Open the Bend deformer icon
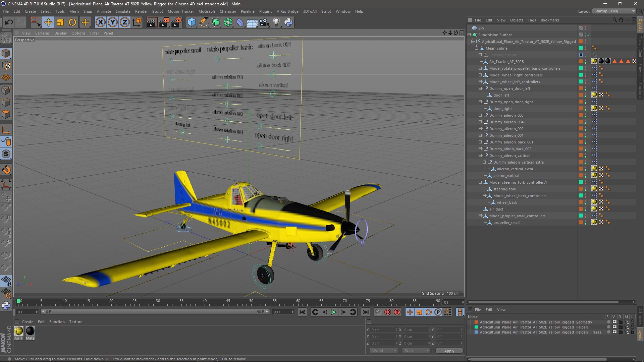 tap(240, 22)
